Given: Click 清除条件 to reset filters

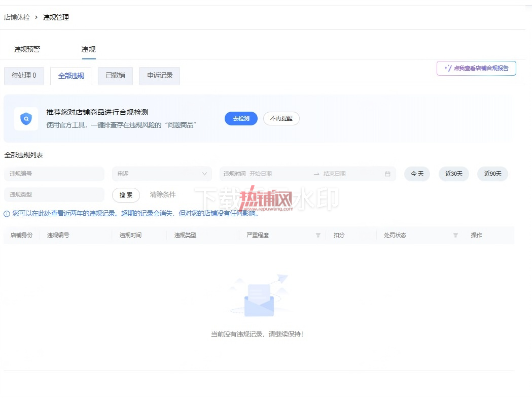Looking at the screenshot, I should point(163,194).
